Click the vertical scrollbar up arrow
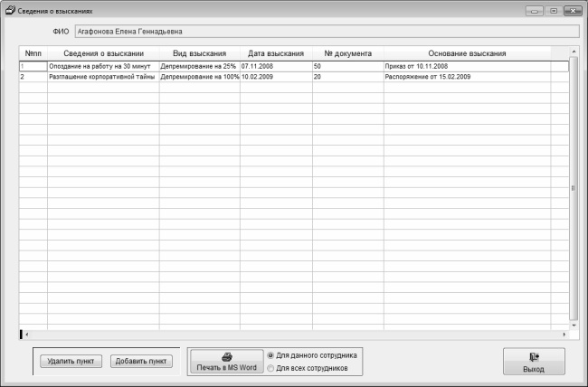This screenshot has width=588, height=387. (x=574, y=51)
